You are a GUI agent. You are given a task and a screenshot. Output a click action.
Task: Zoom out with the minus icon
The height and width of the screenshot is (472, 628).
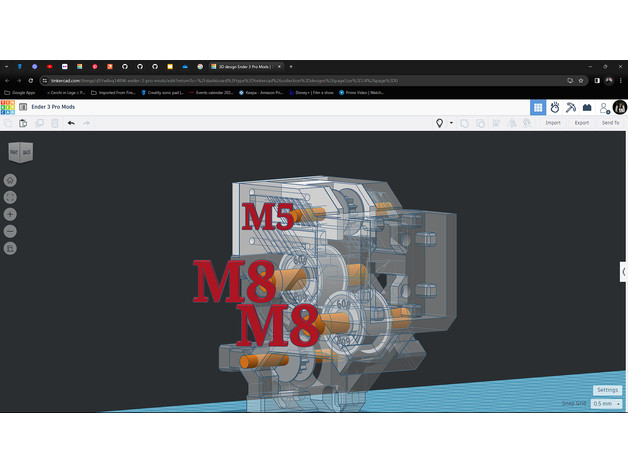point(10,231)
